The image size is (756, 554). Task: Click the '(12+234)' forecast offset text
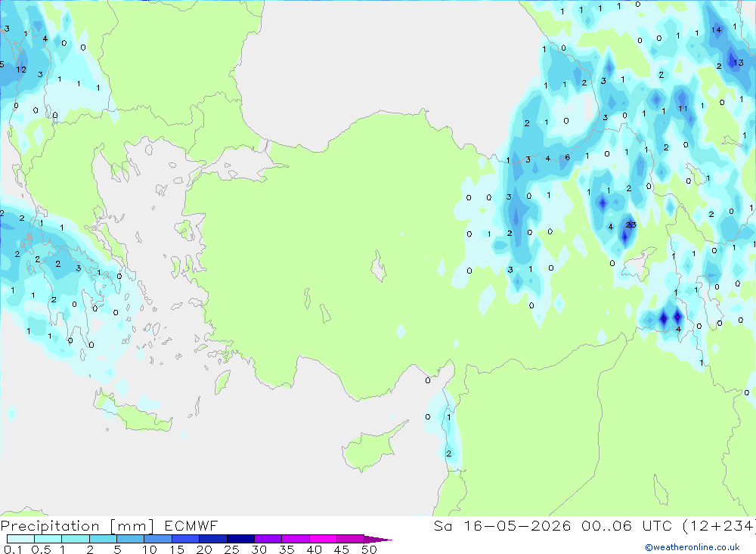click(x=719, y=526)
